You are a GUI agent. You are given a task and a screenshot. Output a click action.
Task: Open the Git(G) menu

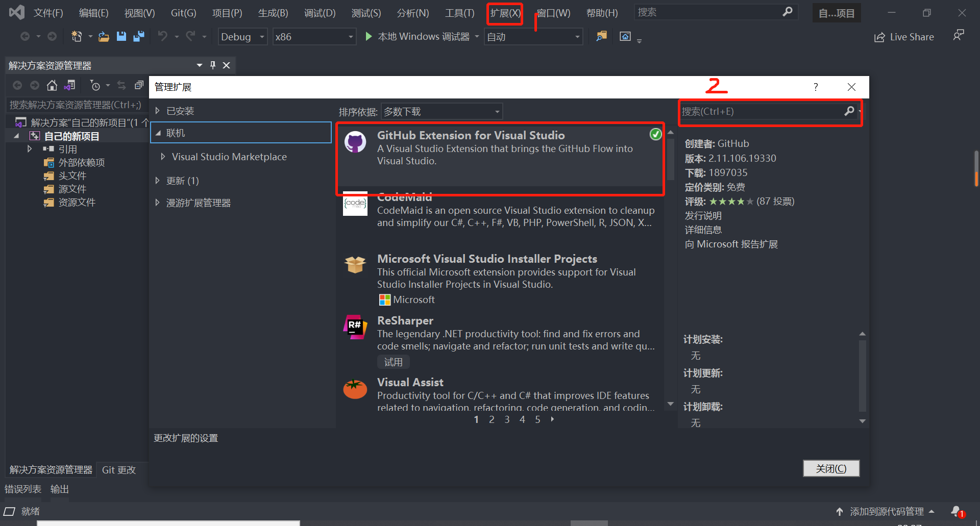click(x=183, y=13)
